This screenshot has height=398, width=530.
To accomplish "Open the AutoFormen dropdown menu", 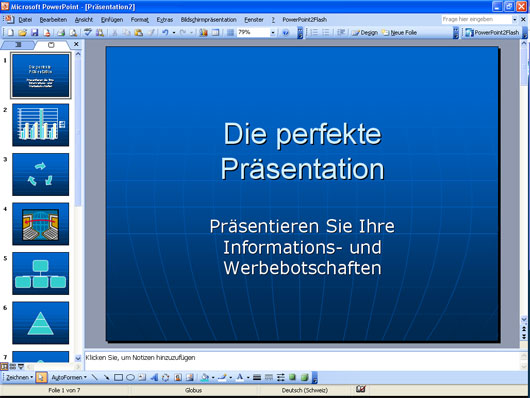I will pyautogui.click(x=69, y=377).
